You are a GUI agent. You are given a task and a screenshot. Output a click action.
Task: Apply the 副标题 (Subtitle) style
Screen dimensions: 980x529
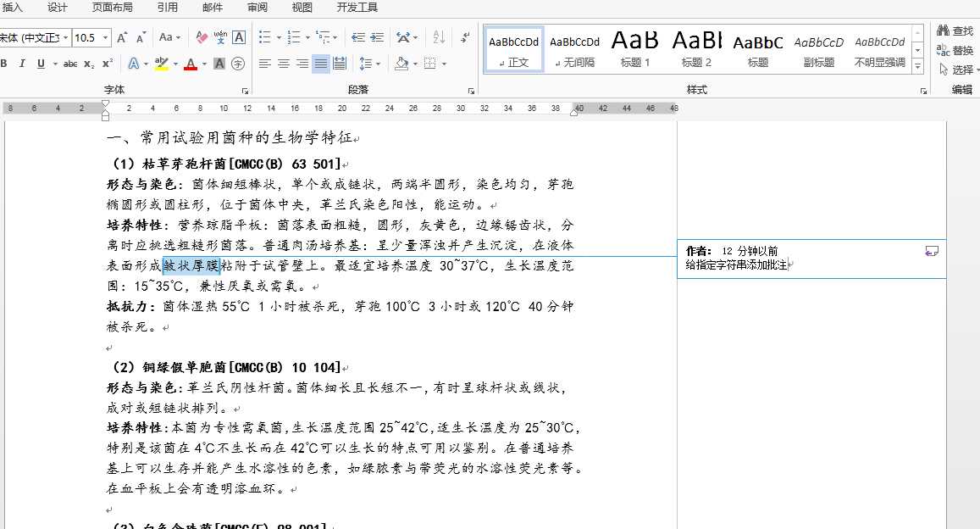pyautogui.click(x=819, y=50)
